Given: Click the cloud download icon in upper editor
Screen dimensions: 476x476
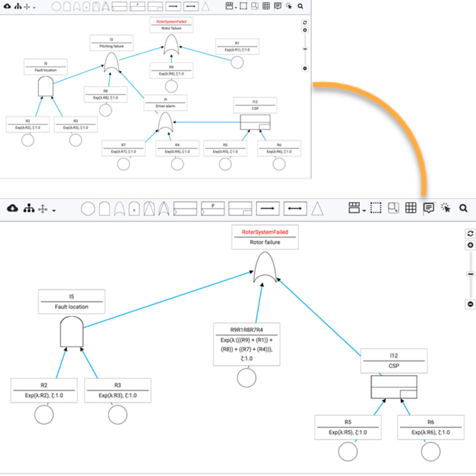Looking at the screenshot, I should click(x=7, y=6).
